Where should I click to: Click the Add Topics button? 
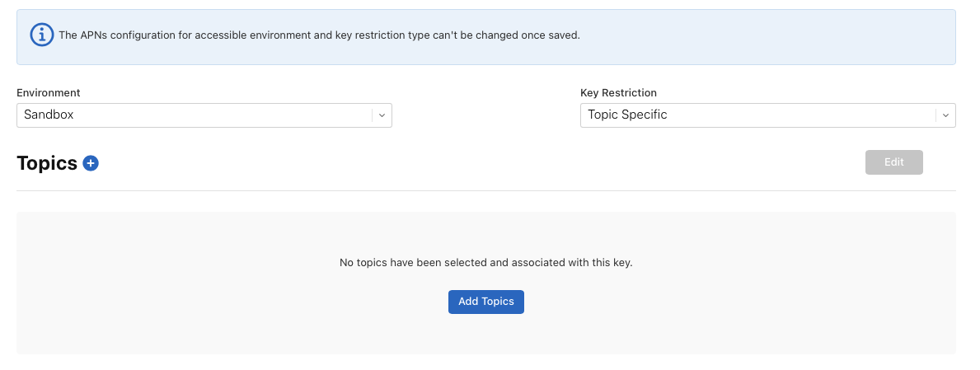coord(485,302)
